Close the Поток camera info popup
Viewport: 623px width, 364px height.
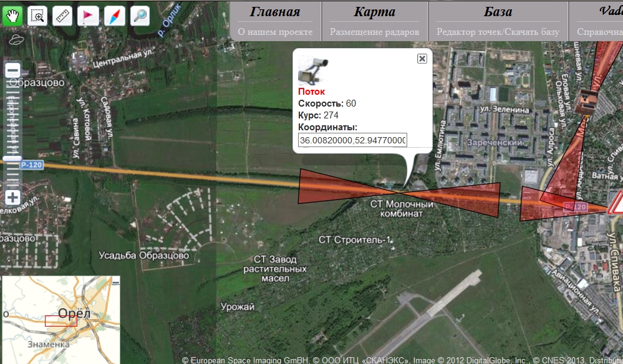coord(422,59)
